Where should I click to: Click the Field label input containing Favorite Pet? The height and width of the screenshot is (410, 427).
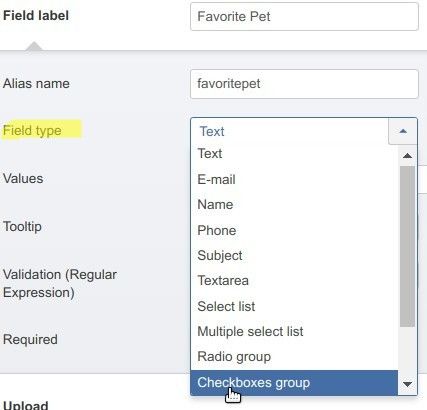pyautogui.click(x=304, y=16)
